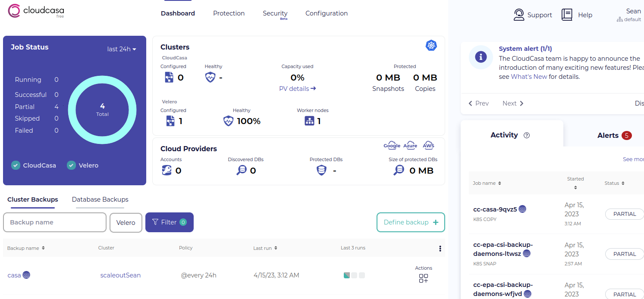The width and height of the screenshot is (644, 299).
Task: Click Define backup button
Action: 411,222
